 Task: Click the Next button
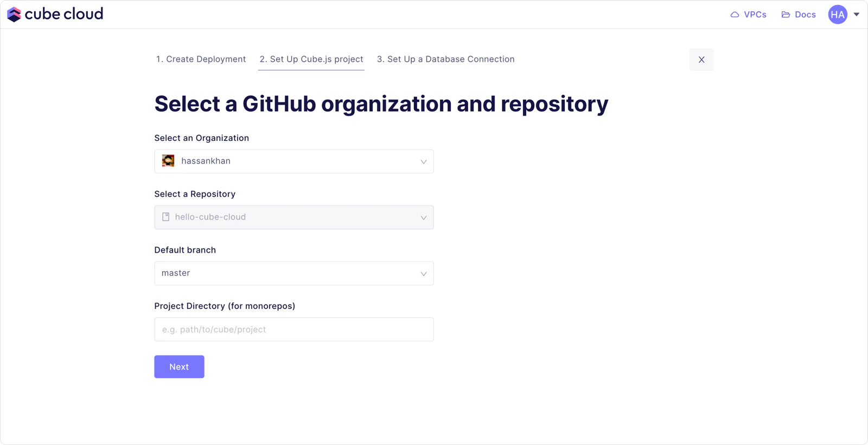[x=179, y=367]
